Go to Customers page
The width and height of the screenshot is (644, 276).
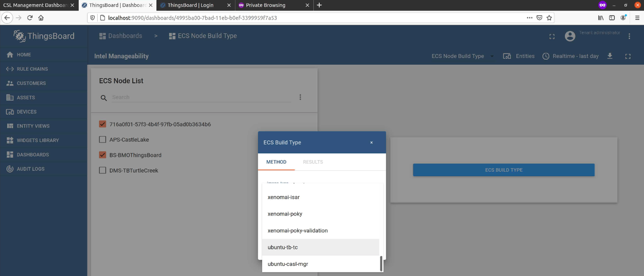point(43,83)
